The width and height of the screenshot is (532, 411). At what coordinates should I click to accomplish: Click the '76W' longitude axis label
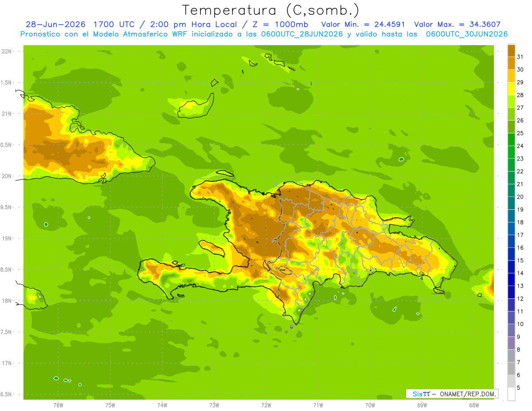58,405
